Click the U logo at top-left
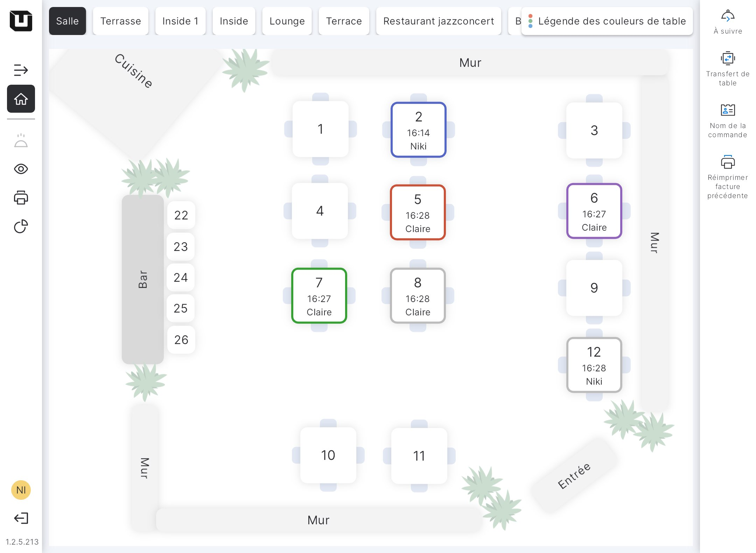 point(21,21)
